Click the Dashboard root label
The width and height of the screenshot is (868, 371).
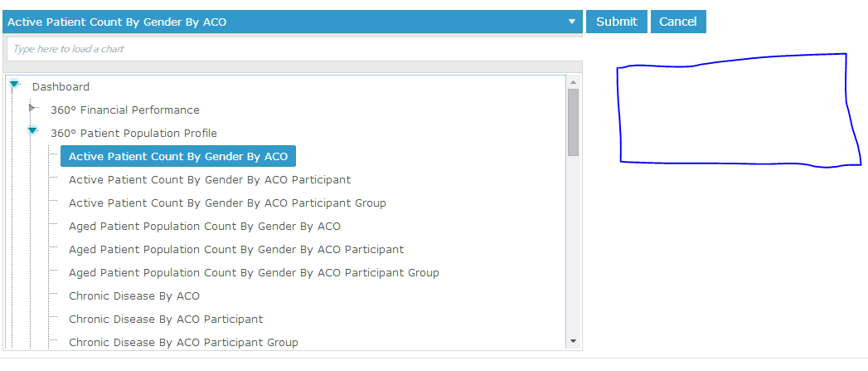(61, 86)
